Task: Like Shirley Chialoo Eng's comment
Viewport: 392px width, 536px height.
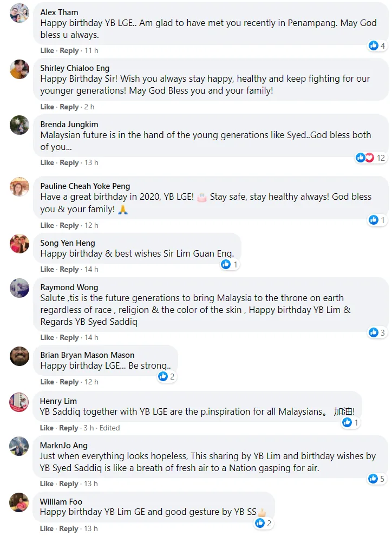Action: [47, 107]
